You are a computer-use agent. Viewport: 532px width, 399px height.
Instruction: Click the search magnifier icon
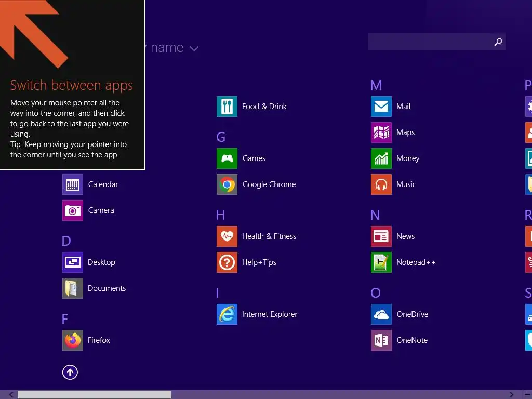[498, 42]
